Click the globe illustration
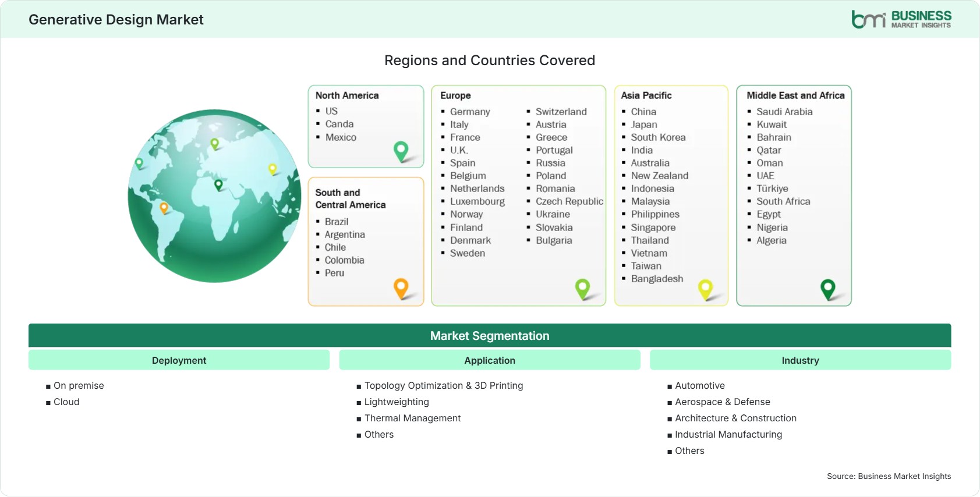The width and height of the screenshot is (980, 497). 214,196
